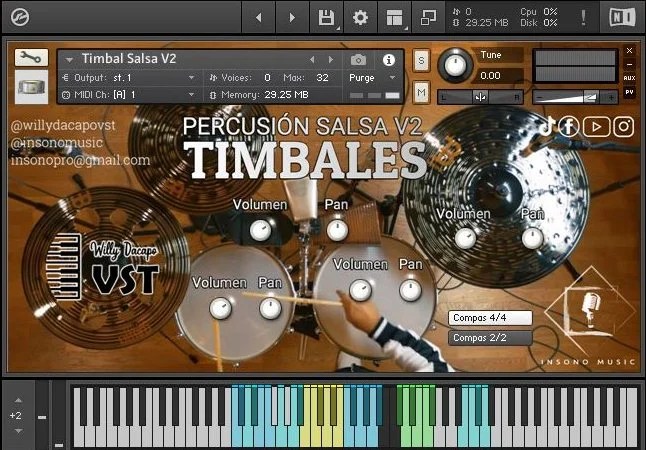
Task: Open the wrench instrument edit mode
Action: (31, 58)
